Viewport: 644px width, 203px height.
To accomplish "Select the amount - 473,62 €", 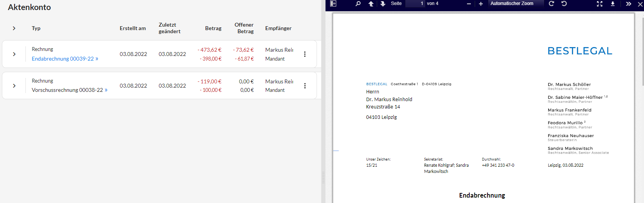I will tap(209, 50).
